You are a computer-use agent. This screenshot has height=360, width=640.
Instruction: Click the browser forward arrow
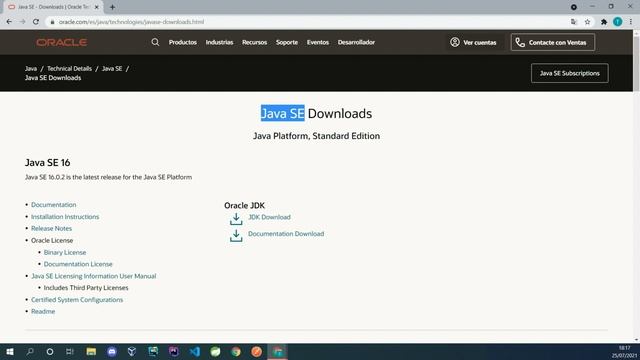(x=22, y=22)
